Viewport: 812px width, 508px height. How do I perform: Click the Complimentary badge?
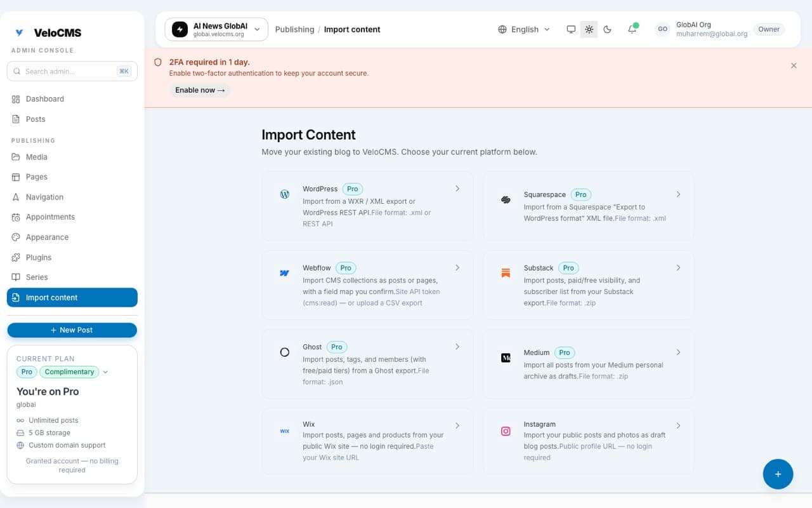(69, 372)
